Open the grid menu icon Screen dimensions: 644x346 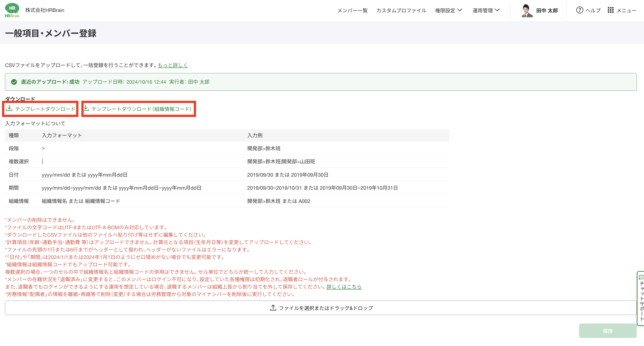pos(610,10)
